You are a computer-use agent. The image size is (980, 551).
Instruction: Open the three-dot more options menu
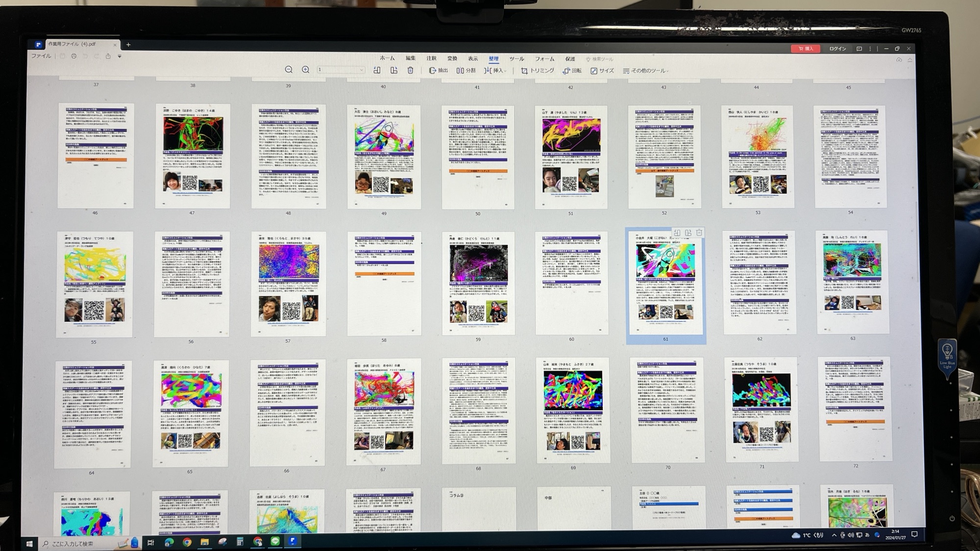point(870,49)
